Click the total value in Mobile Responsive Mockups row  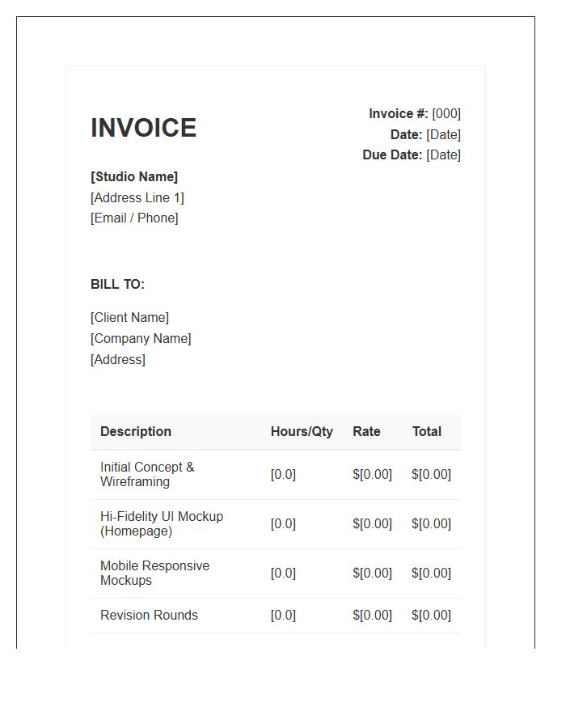tap(432, 573)
